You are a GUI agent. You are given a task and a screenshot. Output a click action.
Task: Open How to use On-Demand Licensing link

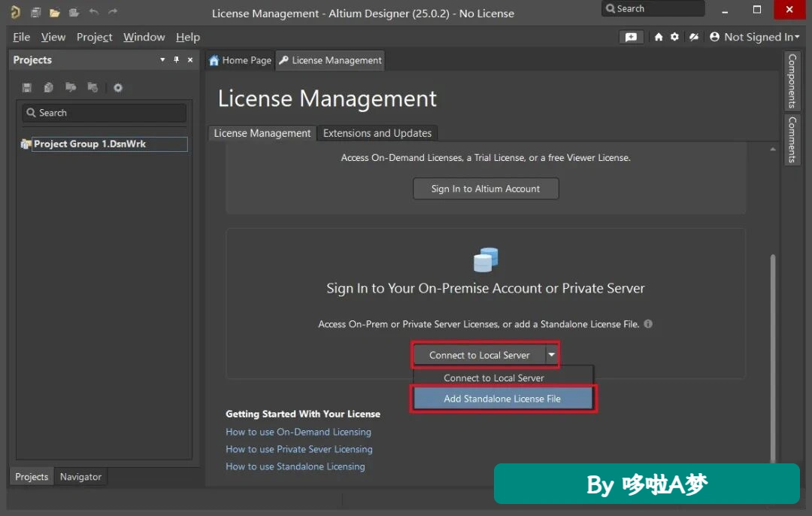click(x=298, y=432)
